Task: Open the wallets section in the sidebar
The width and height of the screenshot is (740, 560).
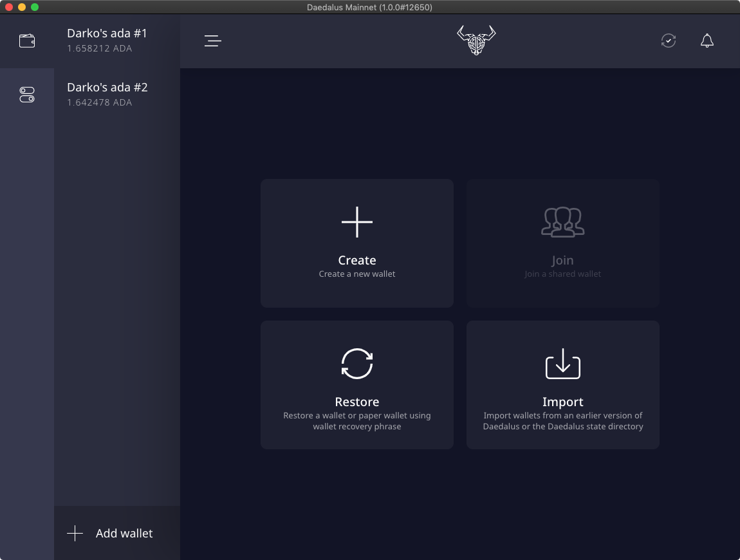Action: tap(27, 41)
